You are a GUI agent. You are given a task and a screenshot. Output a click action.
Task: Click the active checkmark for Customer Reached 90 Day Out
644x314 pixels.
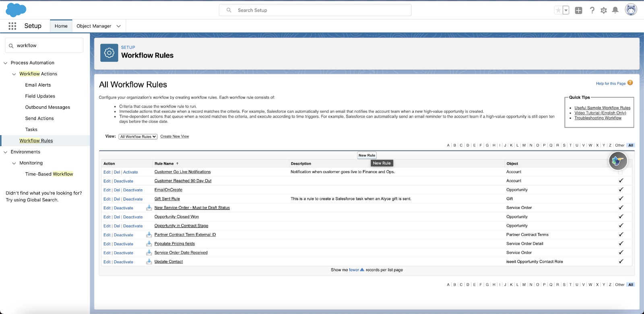(x=621, y=180)
